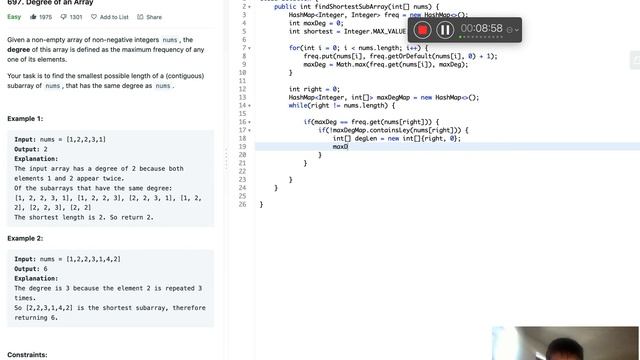Click Input nums = [1,2,2,3,1] line

click(60, 140)
